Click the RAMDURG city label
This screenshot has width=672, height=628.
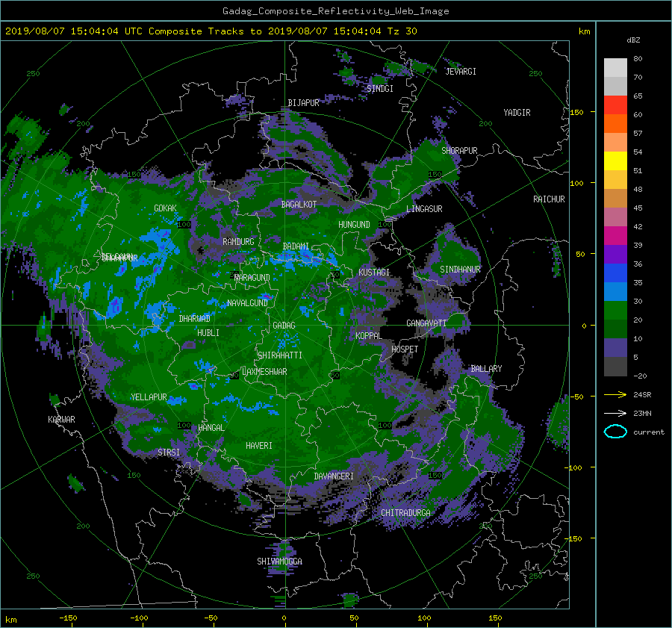point(238,242)
